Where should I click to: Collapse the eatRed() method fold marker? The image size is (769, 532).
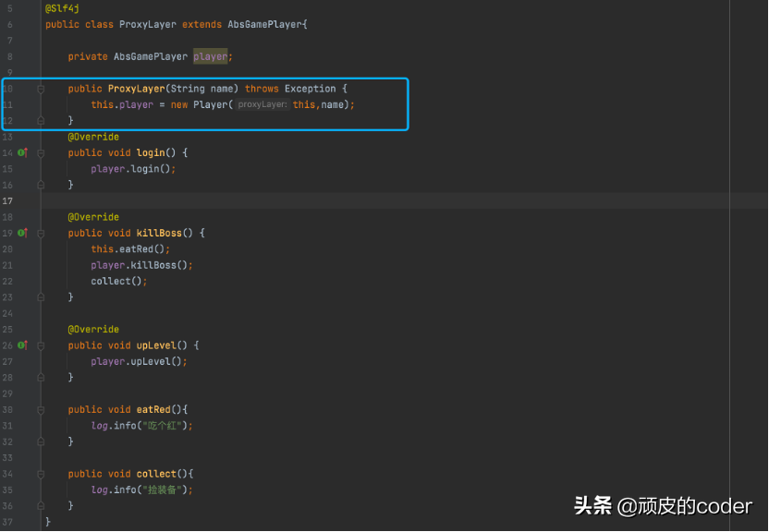point(41,409)
